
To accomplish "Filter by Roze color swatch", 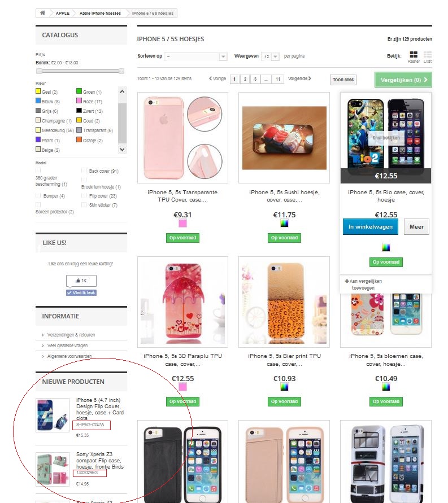I will pos(79,100).
